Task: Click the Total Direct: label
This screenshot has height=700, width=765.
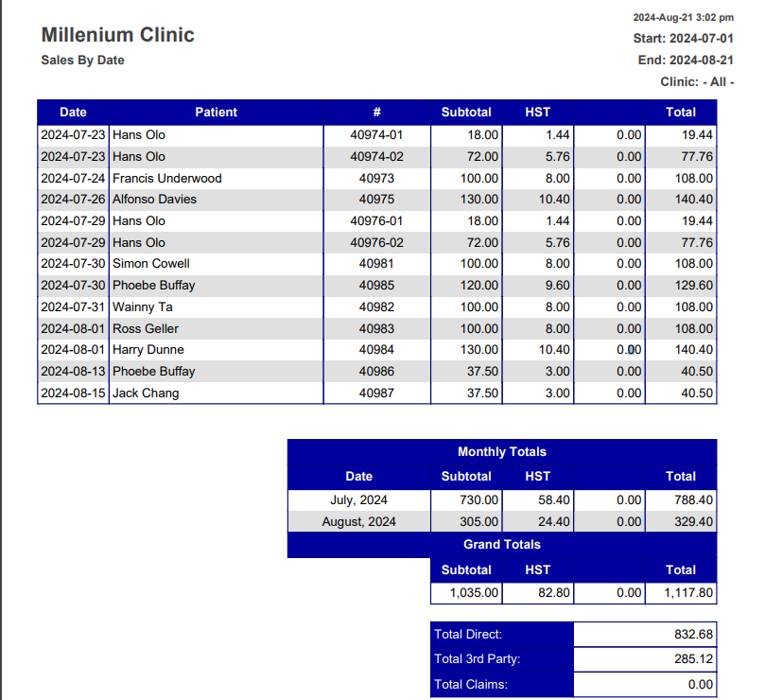Action: [468, 634]
